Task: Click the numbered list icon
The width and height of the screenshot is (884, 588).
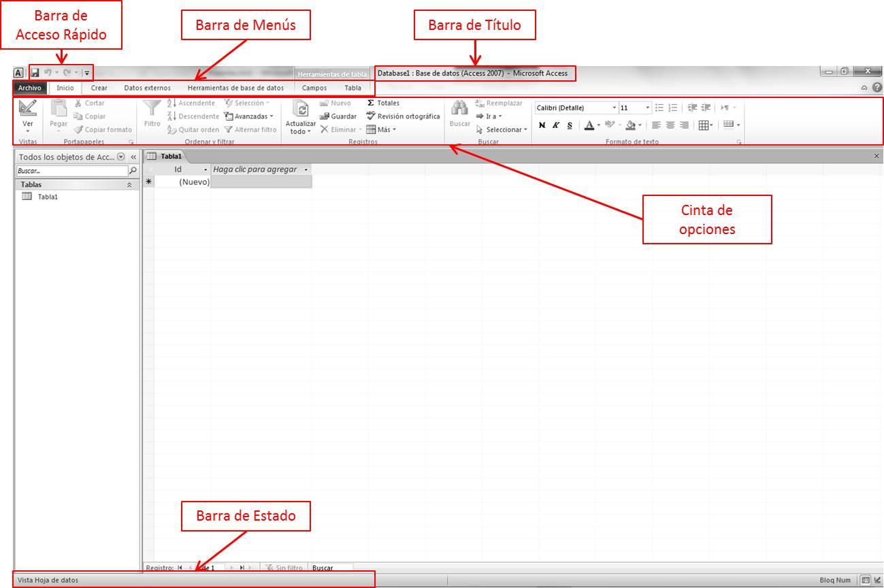Action: click(672, 108)
